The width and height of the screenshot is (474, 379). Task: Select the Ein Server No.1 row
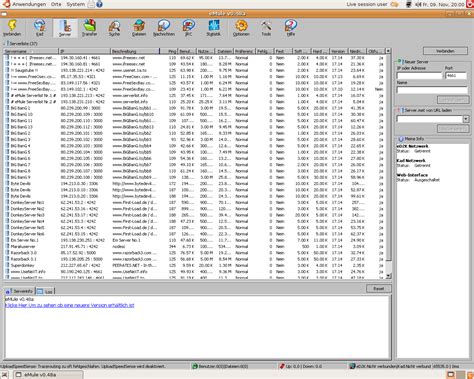(x=195, y=240)
